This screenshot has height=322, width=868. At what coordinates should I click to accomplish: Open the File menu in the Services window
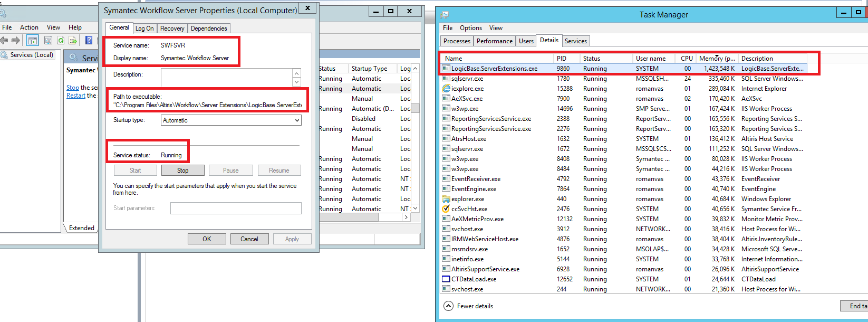[7, 27]
